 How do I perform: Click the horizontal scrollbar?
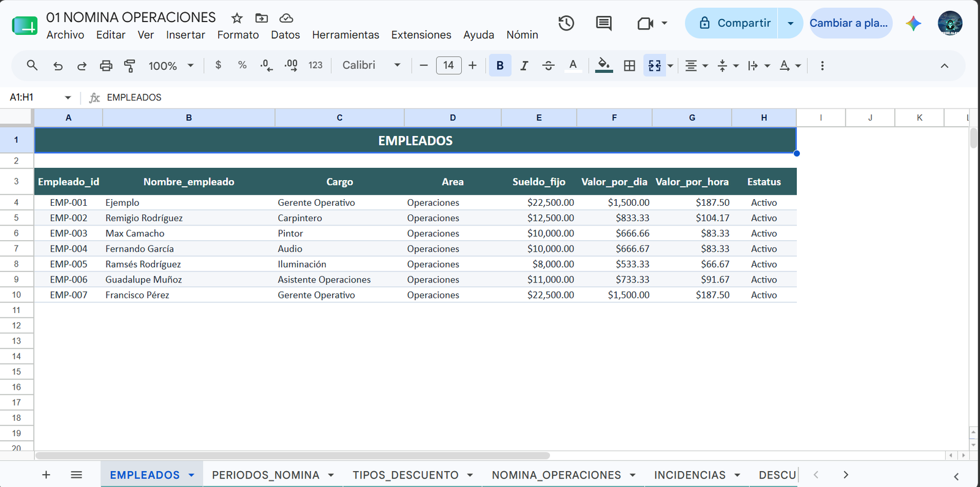tap(293, 455)
